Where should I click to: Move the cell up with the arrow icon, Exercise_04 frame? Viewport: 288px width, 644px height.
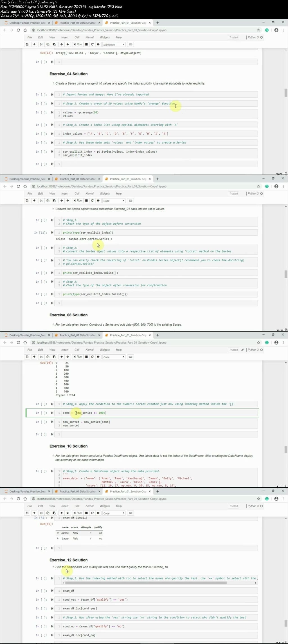click(x=62, y=44)
